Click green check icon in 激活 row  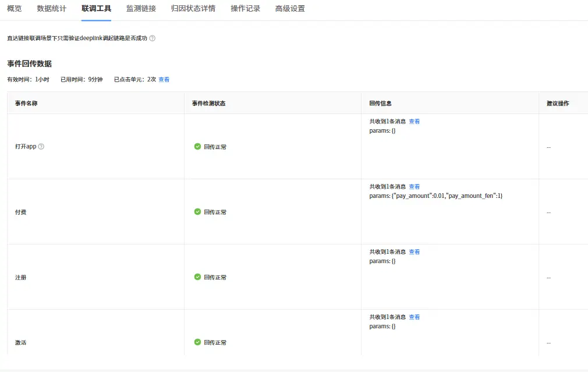tap(197, 342)
